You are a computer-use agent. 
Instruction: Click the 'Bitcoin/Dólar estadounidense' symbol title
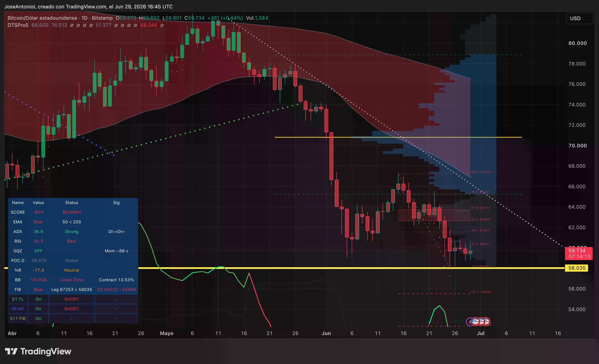point(42,18)
